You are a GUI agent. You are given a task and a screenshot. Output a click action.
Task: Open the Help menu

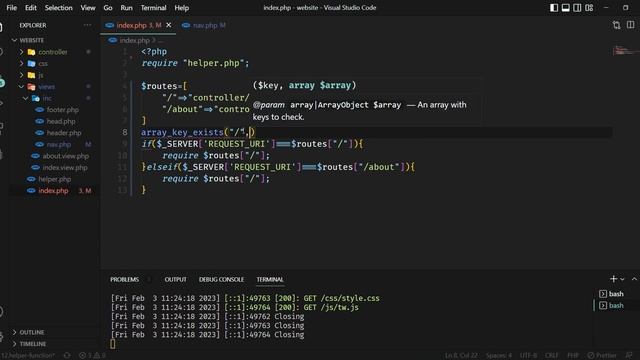(x=182, y=8)
